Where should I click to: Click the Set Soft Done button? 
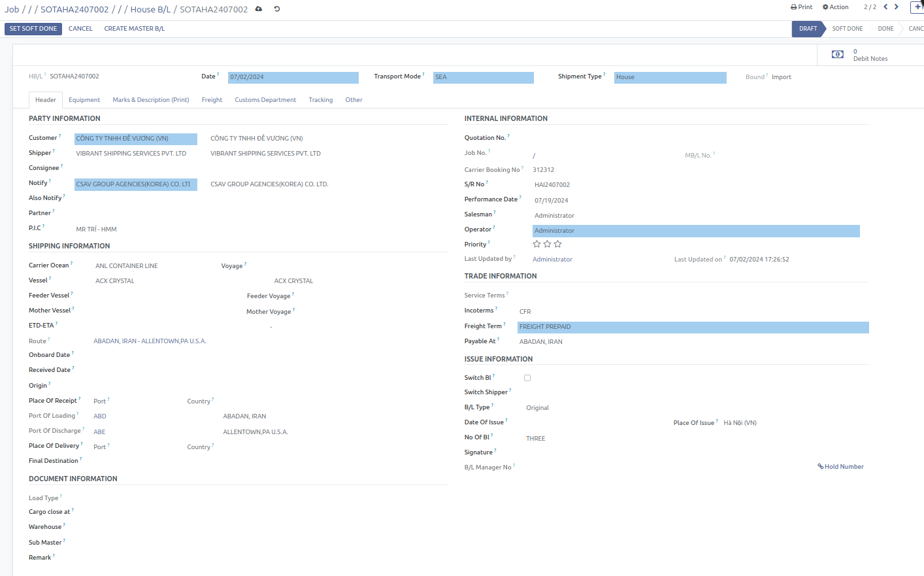coord(33,29)
